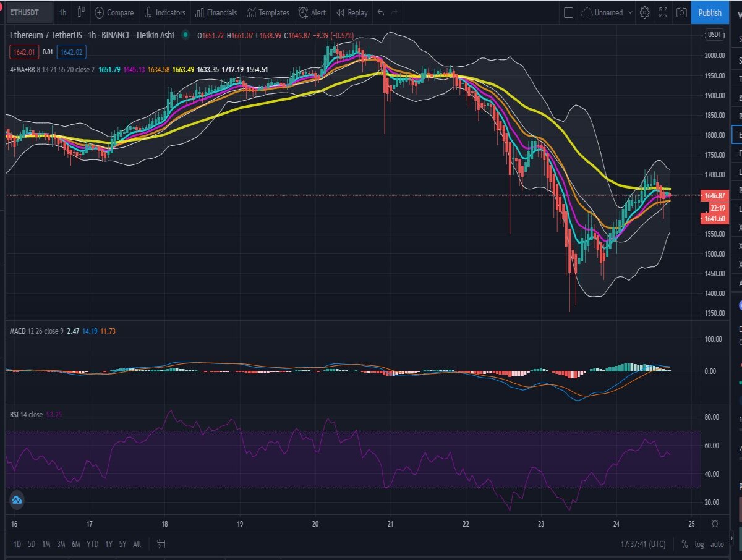Click the red 1641.60 price label
Screen dimensions: 742x560
[714, 218]
